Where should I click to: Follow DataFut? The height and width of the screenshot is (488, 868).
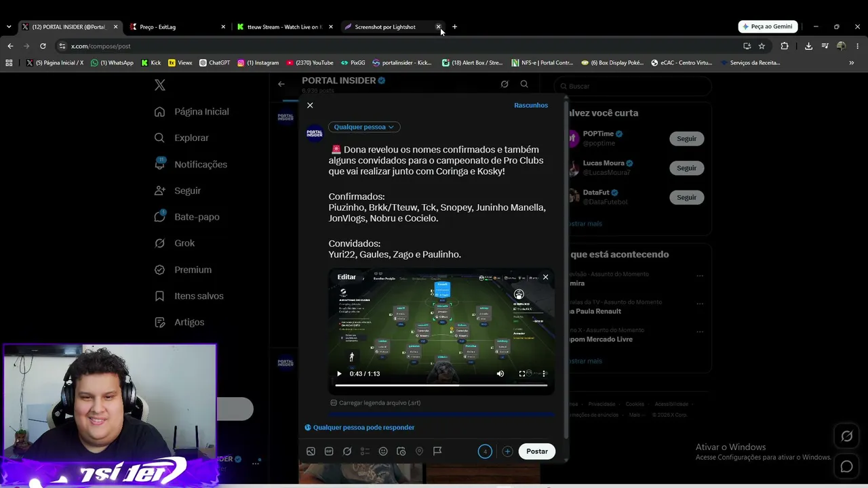[x=686, y=197]
